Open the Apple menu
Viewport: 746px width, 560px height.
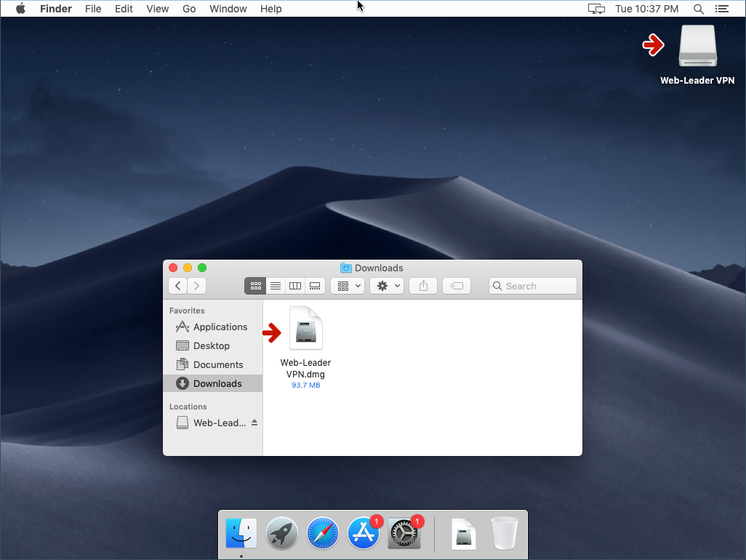20,9
